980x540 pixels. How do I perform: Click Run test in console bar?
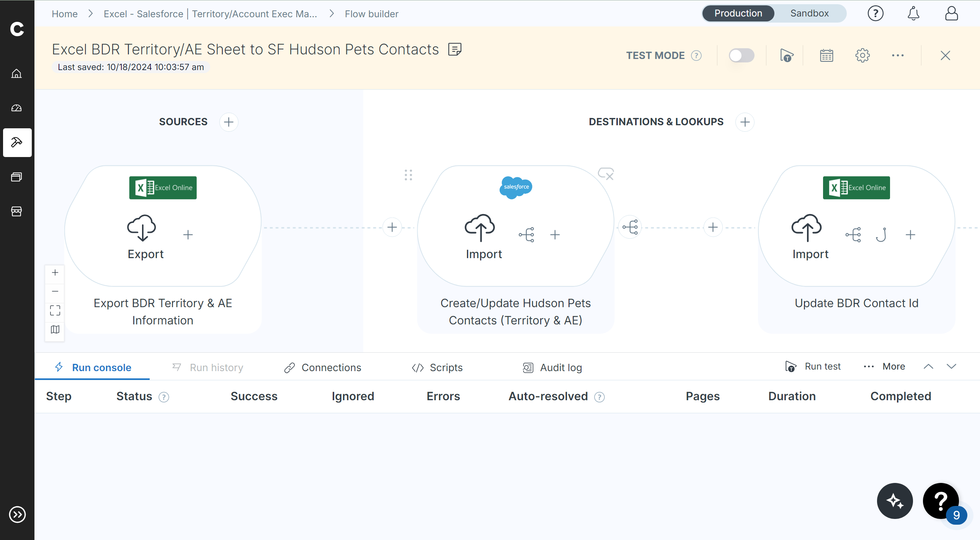click(813, 367)
